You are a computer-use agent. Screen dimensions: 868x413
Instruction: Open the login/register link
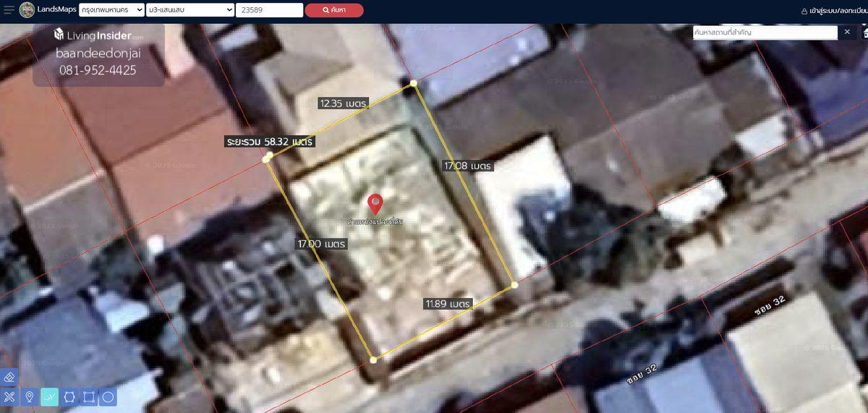click(833, 11)
